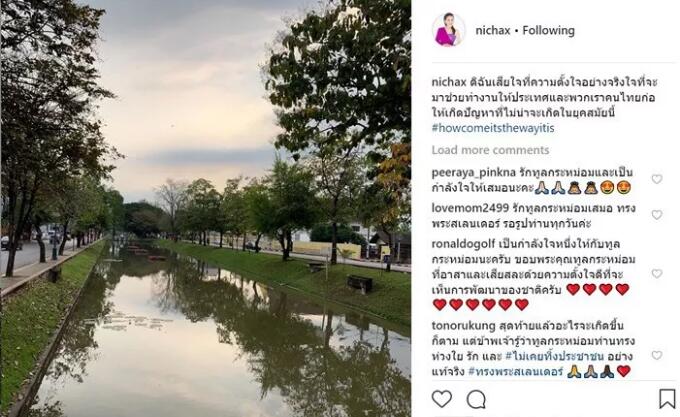Like the post with heart icon

(441, 399)
